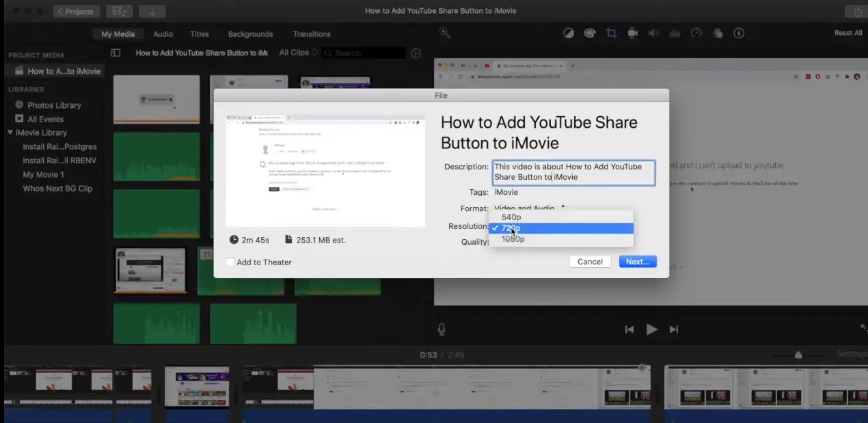The image size is (868, 423).
Task: Collapse the iMovie Library tree
Action: tap(10, 133)
